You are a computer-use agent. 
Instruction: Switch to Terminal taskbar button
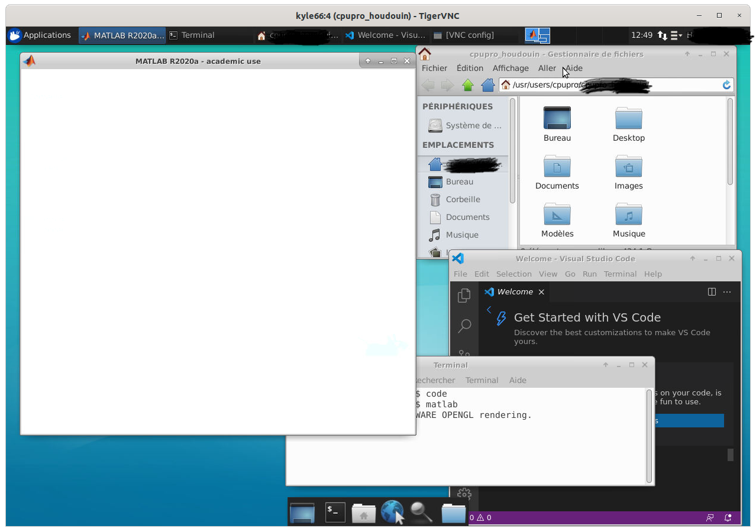192,35
